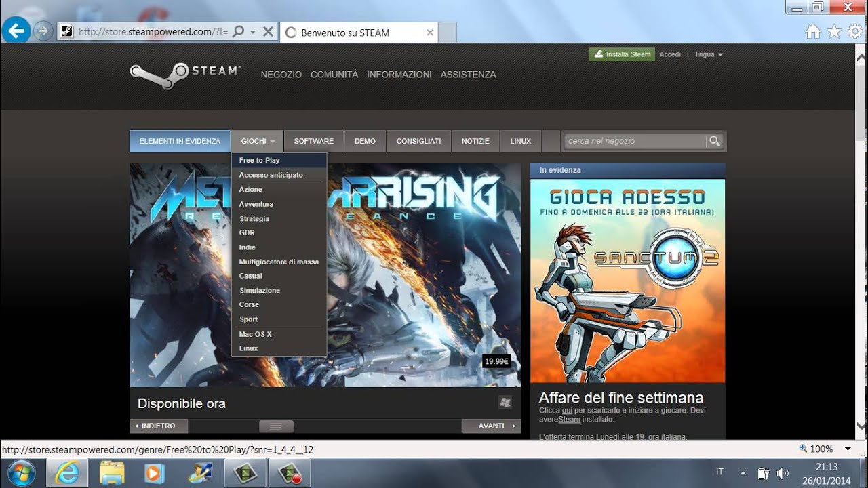Click the carousel slider handle
Image resolution: width=868 pixels, height=488 pixels.
[x=276, y=426]
